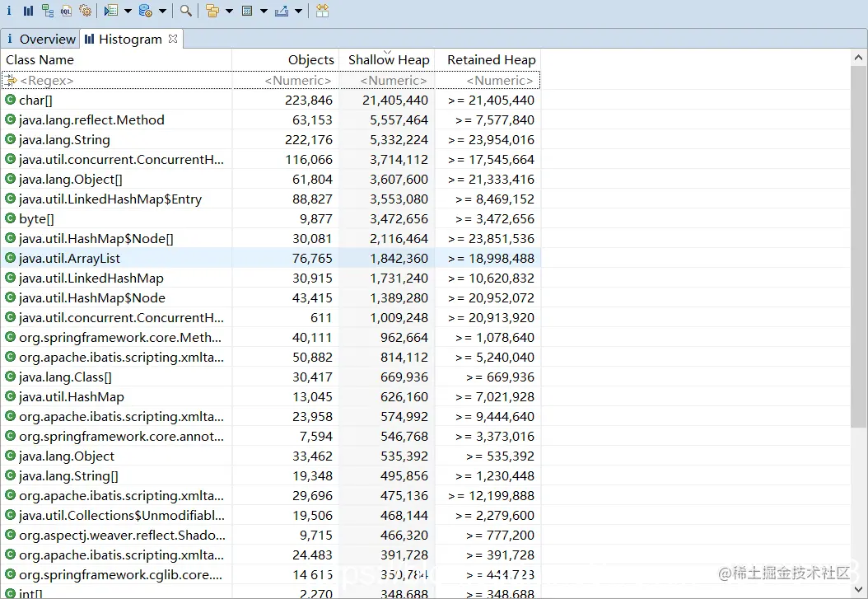This screenshot has height=599, width=868.
Task: Select the java.lang.String class name
Action: coord(64,140)
